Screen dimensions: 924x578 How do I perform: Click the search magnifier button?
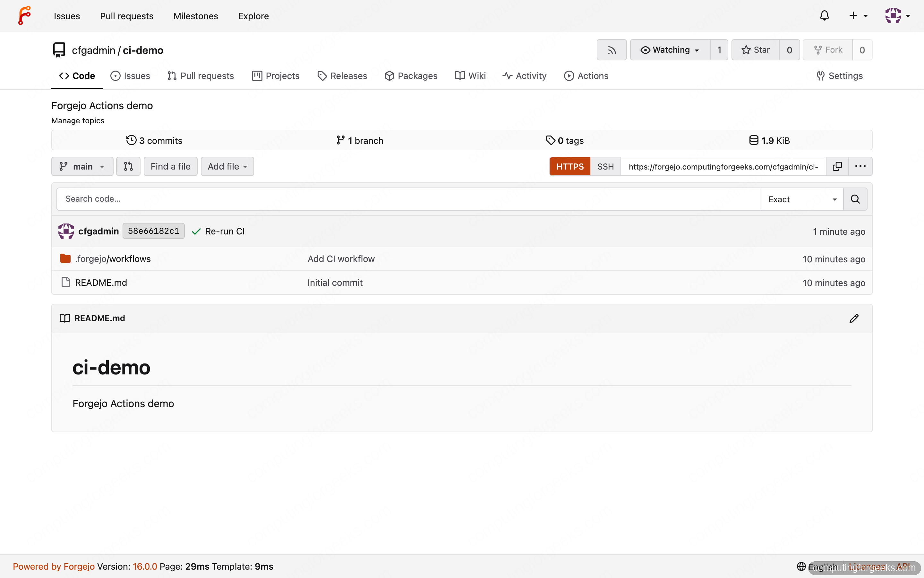855,199
